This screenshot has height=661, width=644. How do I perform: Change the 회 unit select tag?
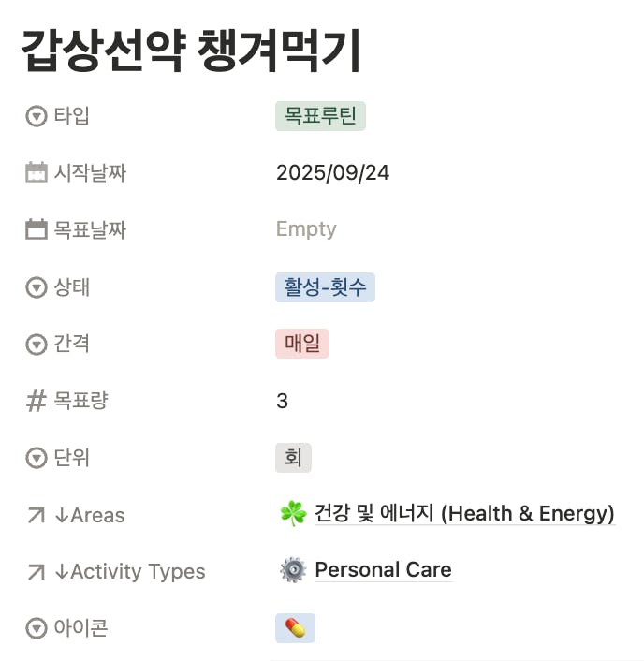tap(293, 458)
